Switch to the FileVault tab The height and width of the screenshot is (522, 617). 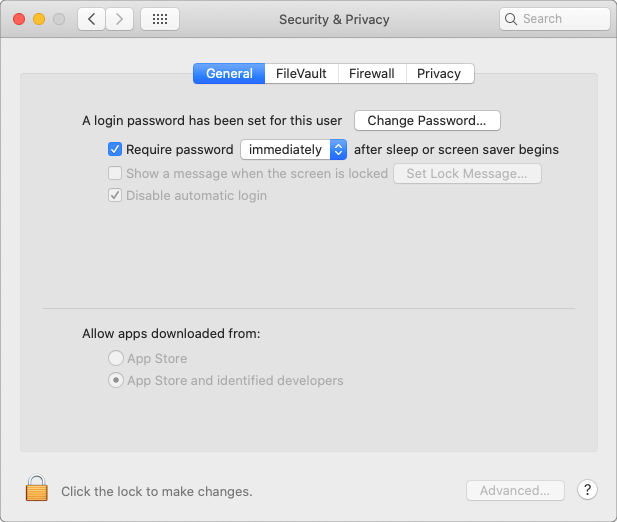(x=301, y=74)
